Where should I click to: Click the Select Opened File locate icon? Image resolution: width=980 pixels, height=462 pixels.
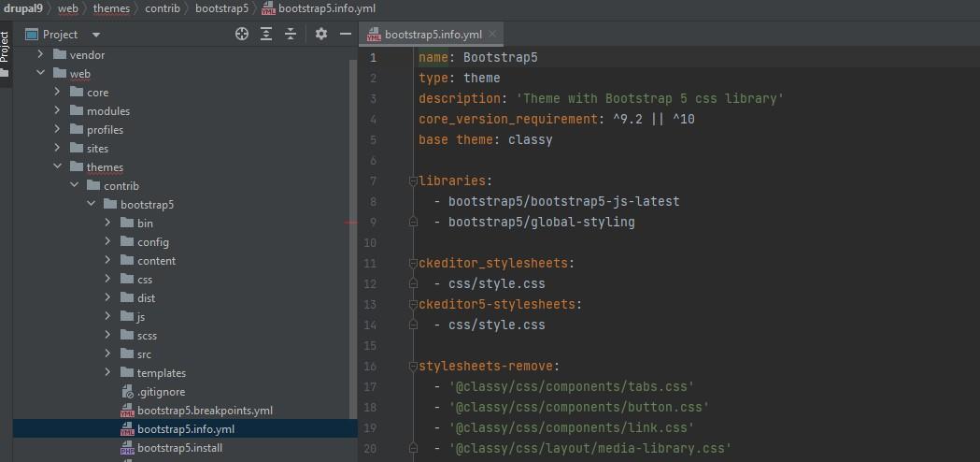(242, 34)
